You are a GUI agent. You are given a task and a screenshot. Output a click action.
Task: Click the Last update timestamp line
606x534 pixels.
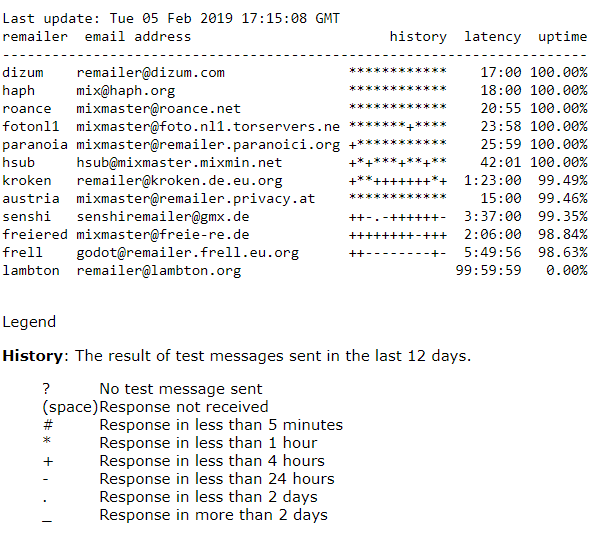pyautogui.click(x=171, y=19)
